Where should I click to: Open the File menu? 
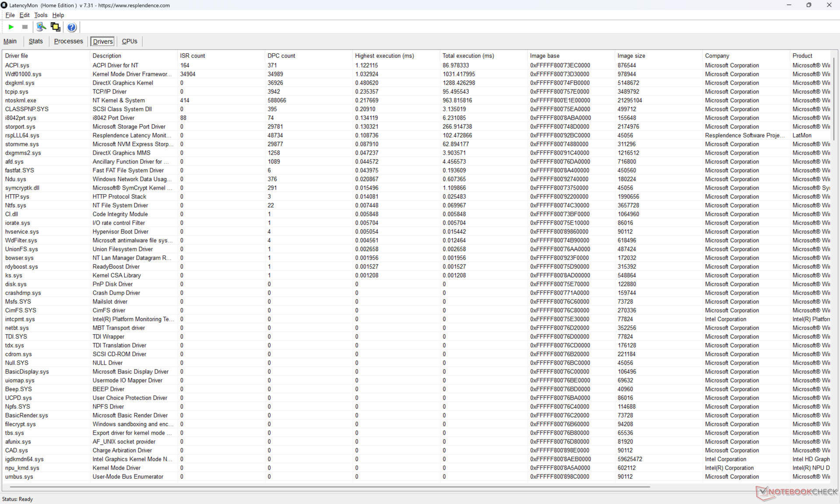click(10, 15)
